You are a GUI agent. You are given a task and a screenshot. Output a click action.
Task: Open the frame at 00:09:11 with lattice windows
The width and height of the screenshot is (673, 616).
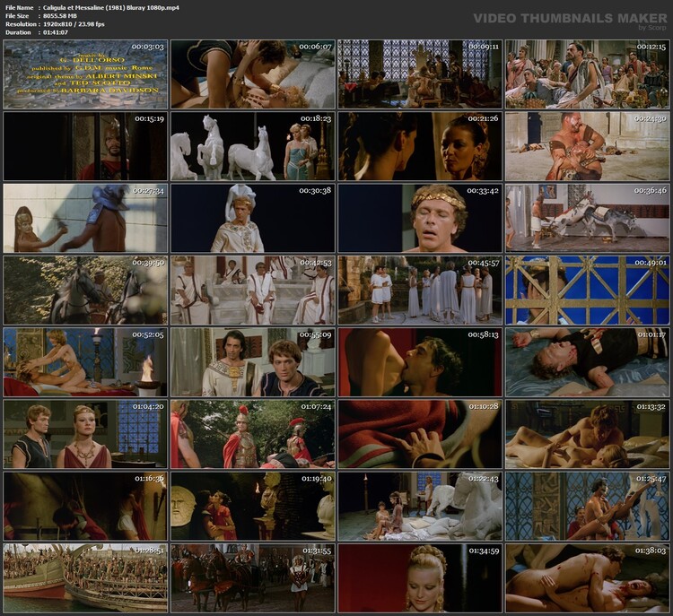point(420,74)
